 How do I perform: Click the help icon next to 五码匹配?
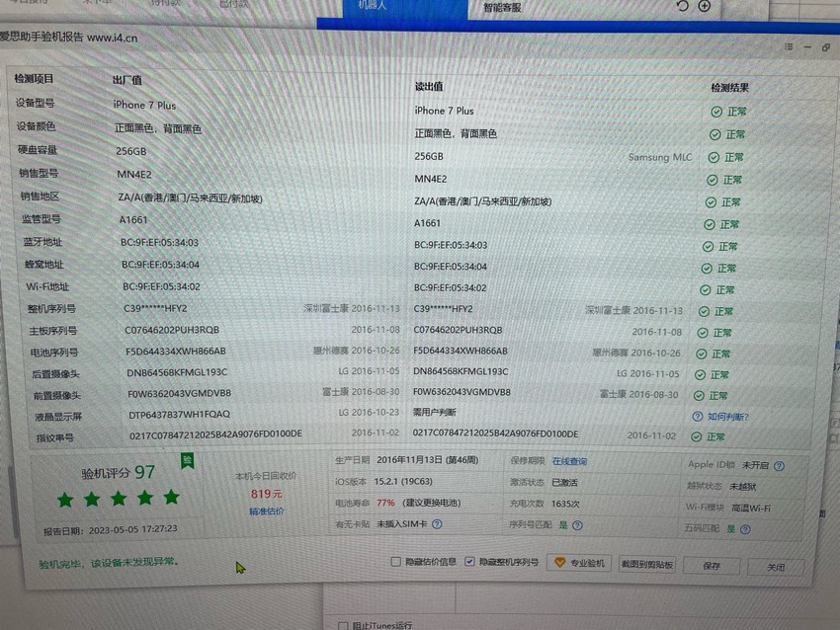pos(745,529)
